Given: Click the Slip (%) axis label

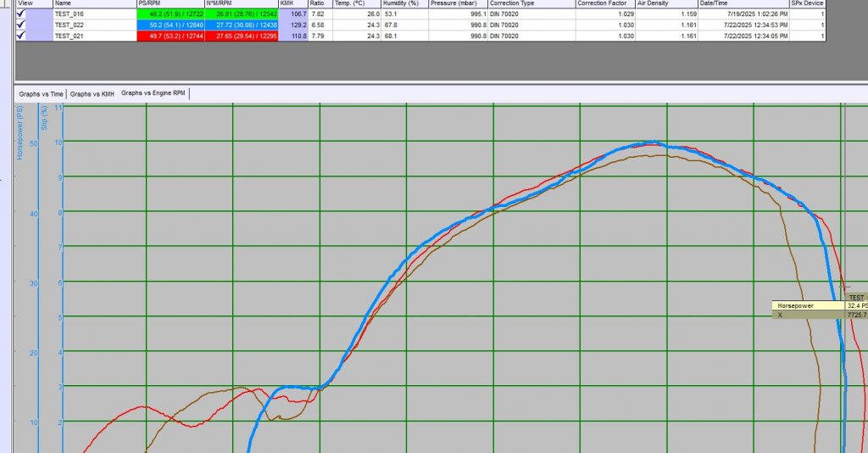Looking at the screenshot, I should pyautogui.click(x=44, y=118).
